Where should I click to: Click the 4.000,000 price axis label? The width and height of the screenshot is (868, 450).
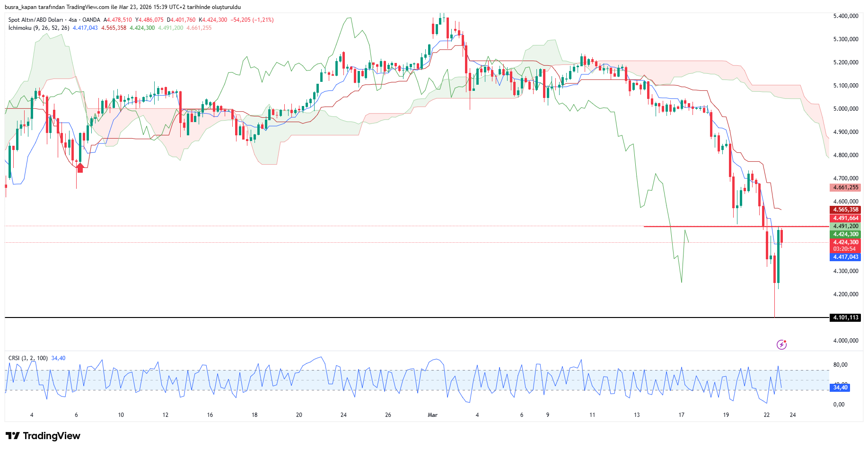click(x=845, y=341)
